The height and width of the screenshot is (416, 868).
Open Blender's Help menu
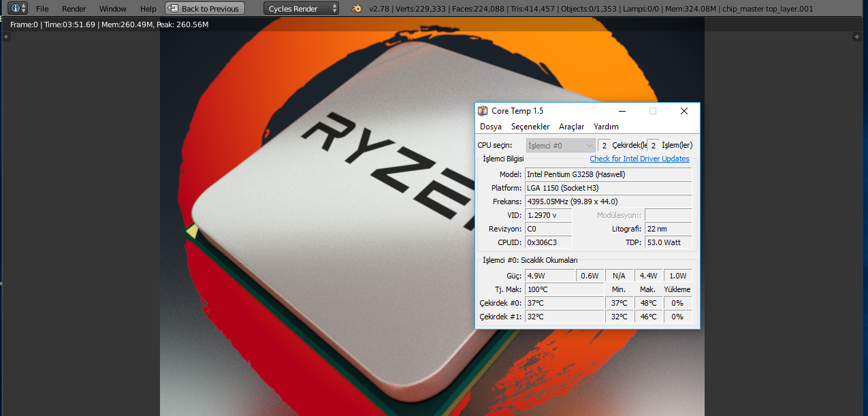pos(148,9)
